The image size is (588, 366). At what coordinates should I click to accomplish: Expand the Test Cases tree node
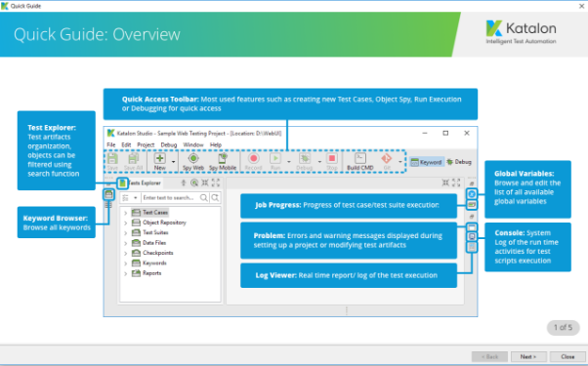126,213
